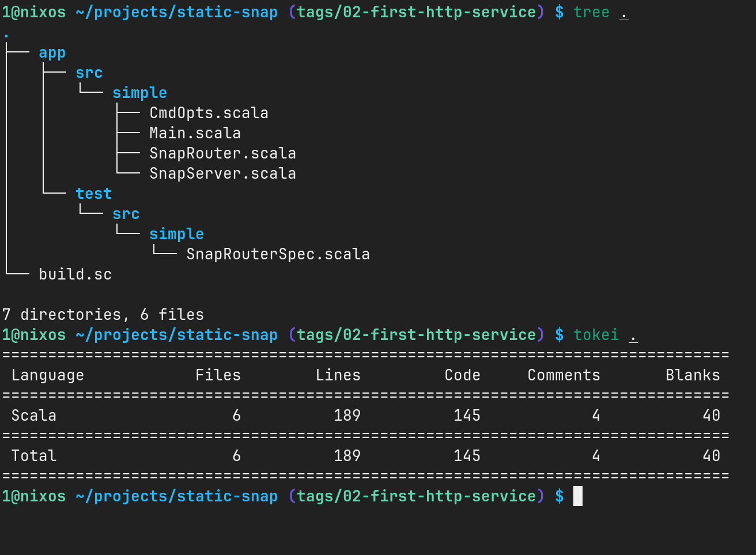Click the Total row label
Screen dimensions: 756x555
click(34, 456)
